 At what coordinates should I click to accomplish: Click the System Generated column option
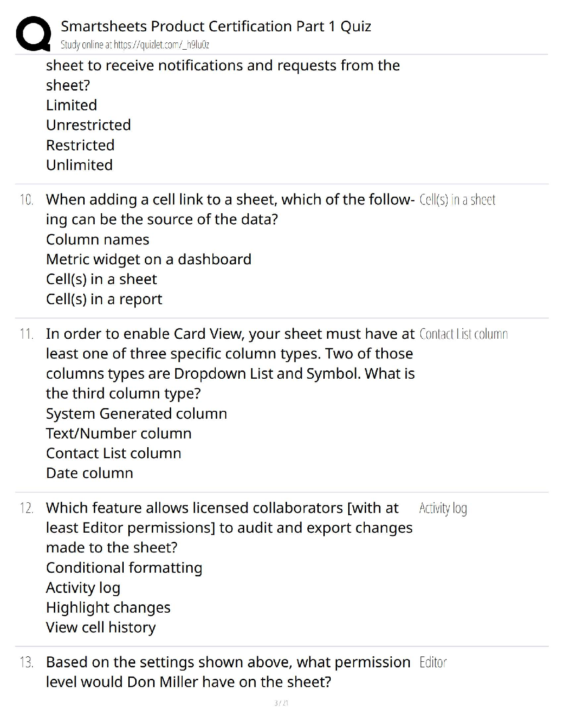136,414
